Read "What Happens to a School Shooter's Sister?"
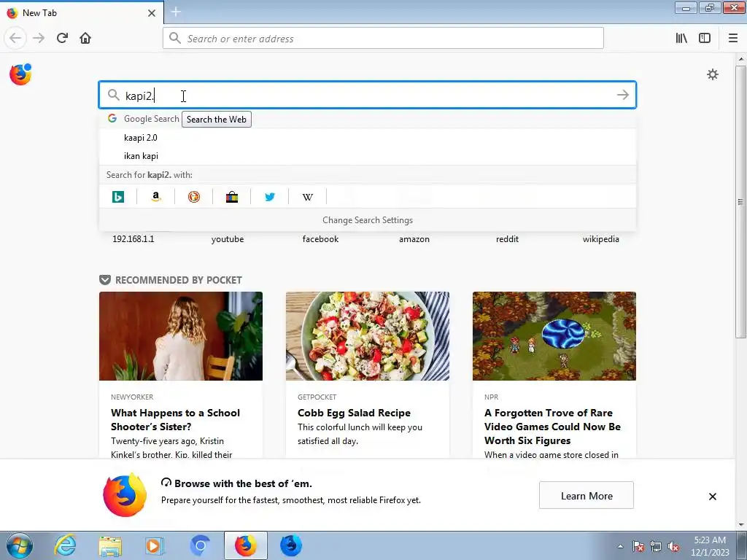The image size is (747, 560). click(175, 419)
